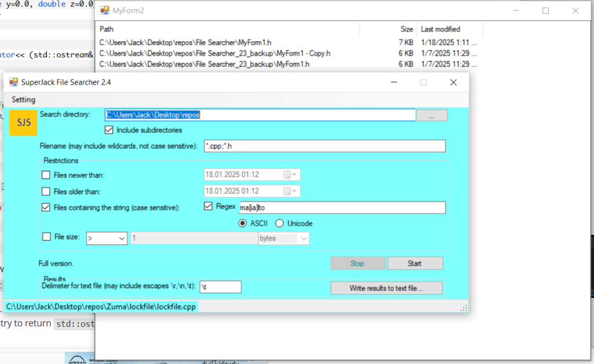594x364 pixels.
Task: Click the yellow SJS logo icon
Action: pyautogui.click(x=23, y=122)
